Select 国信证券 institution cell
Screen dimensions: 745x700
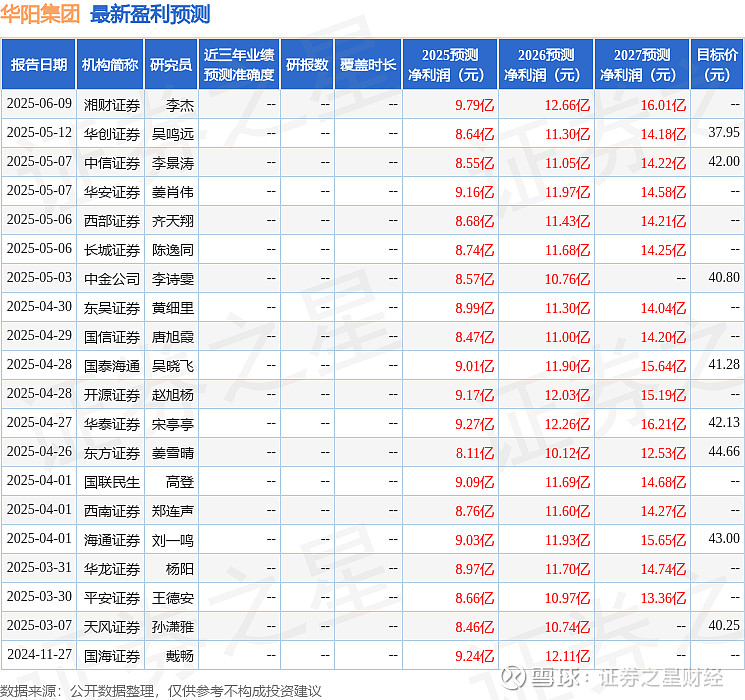pos(112,336)
